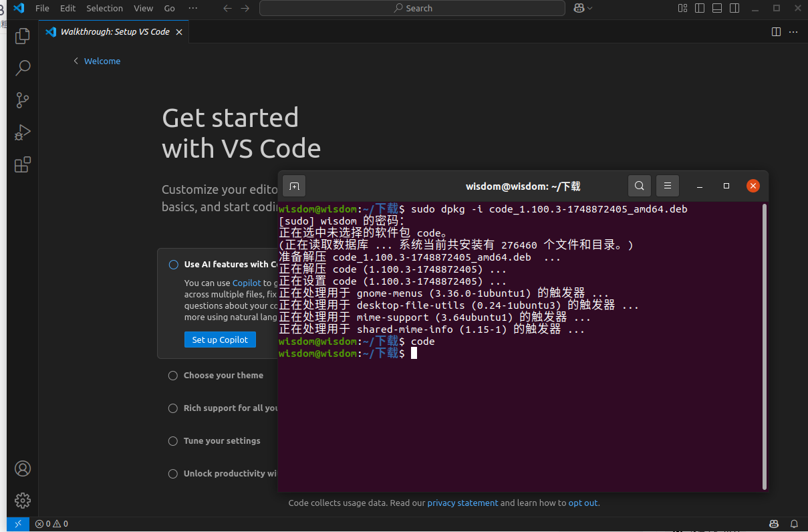Open the View menu
Viewport: 808px width, 532px height.
pos(143,8)
